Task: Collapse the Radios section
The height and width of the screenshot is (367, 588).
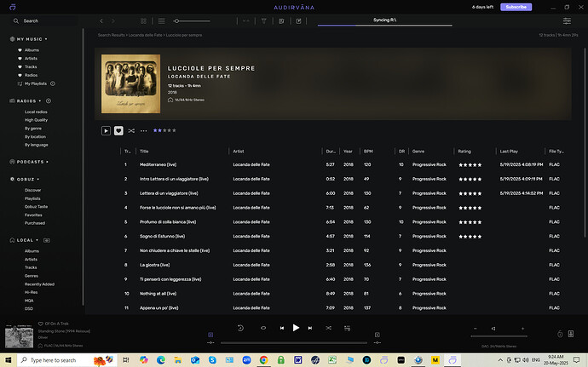Action: coord(40,100)
